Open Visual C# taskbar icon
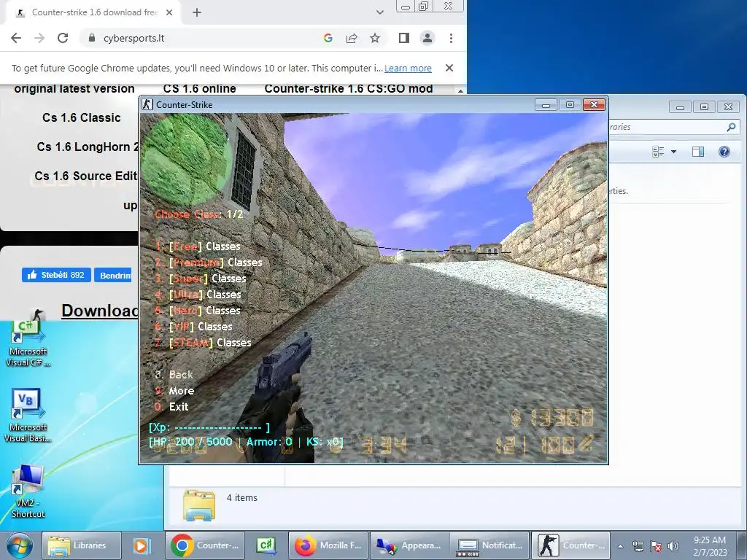 [266, 545]
